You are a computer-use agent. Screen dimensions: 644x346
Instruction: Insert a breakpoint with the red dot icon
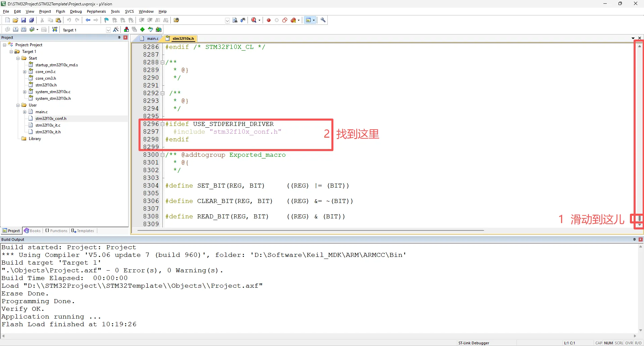point(269,20)
